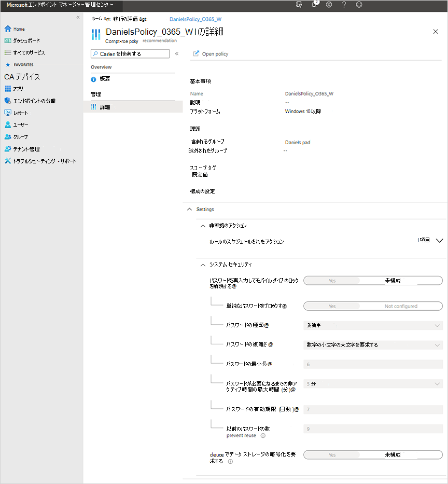Viewport: 448px width, 484px height.
Task: Open the help question mark icon
Action: tap(344, 5)
